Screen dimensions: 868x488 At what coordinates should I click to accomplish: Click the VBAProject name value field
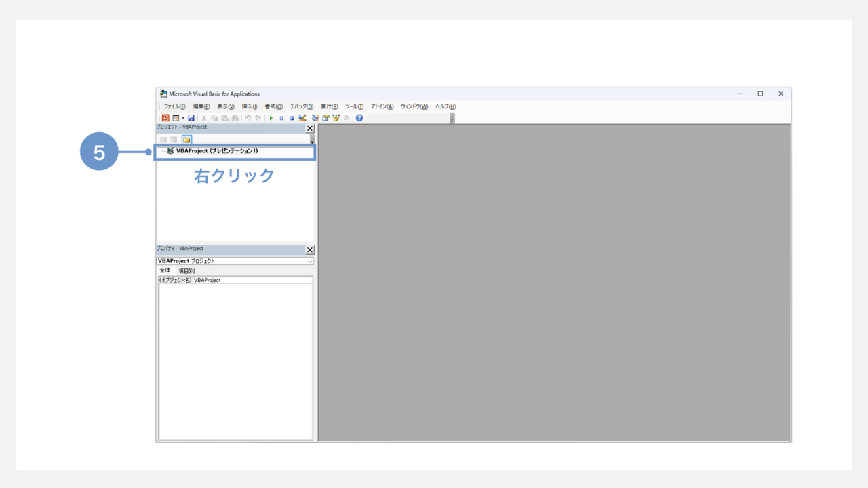[252, 280]
